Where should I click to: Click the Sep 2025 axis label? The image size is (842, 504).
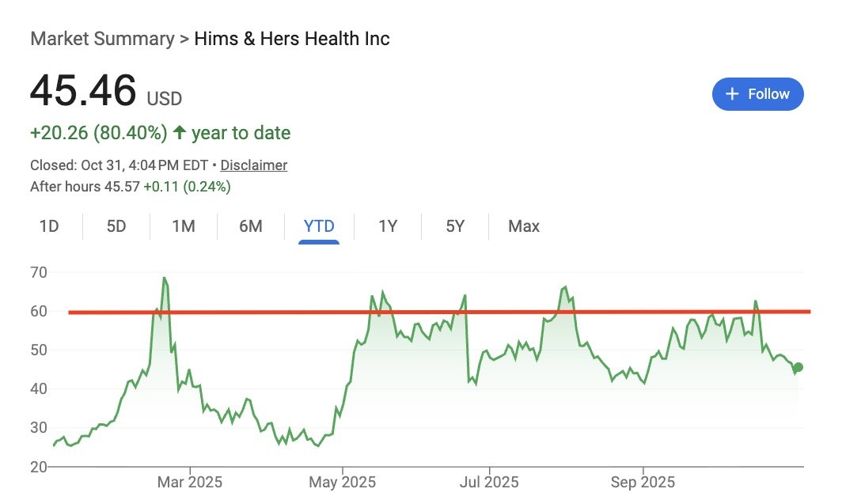(643, 482)
